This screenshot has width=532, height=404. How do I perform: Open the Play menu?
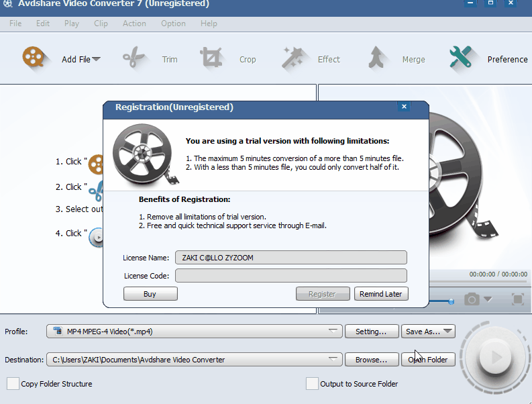pos(72,23)
